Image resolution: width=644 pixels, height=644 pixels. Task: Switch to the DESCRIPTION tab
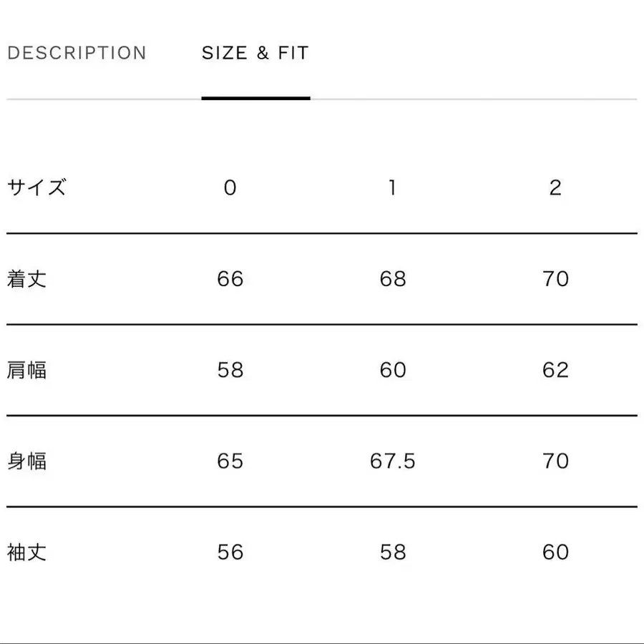coord(77,52)
